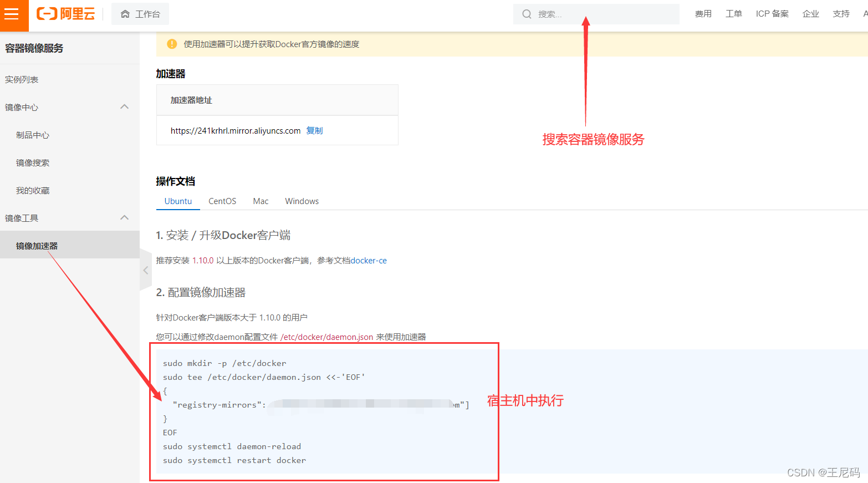Click the Aliyun logo
The height and width of the screenshot is (483, 868).
point(65,14)
